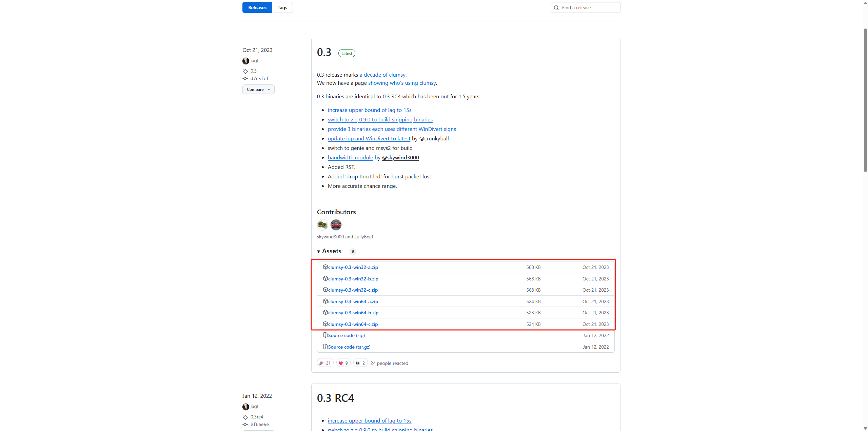Download clumsy-0.3-win32-c.zip

point(353,290)
